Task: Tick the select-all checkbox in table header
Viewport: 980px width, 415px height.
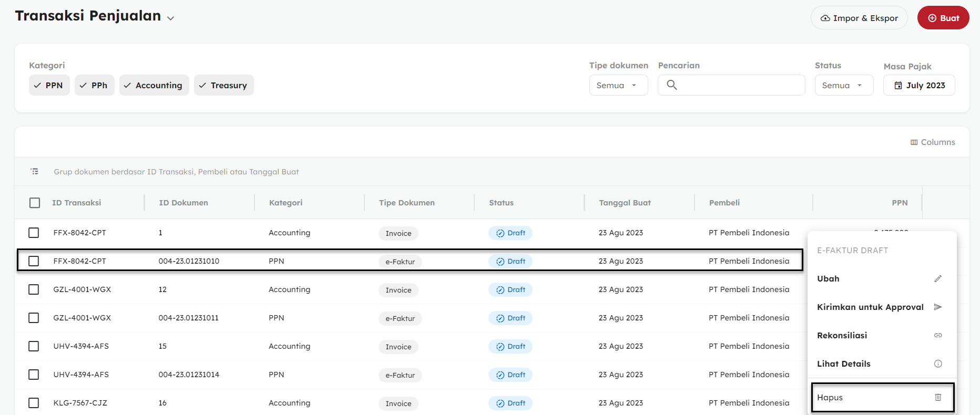Action: pos(35,203)
